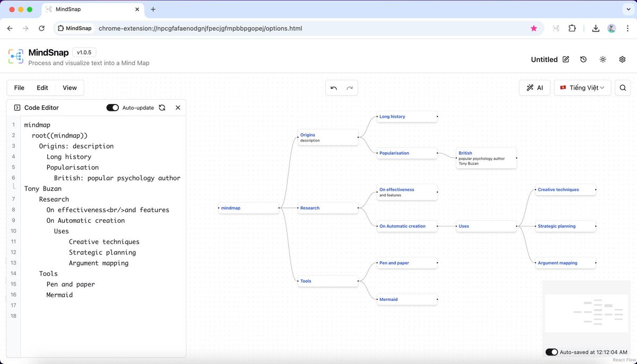Click the minimap thumbnail
Screen dimensions: 637x364
[x=586, y=313]
